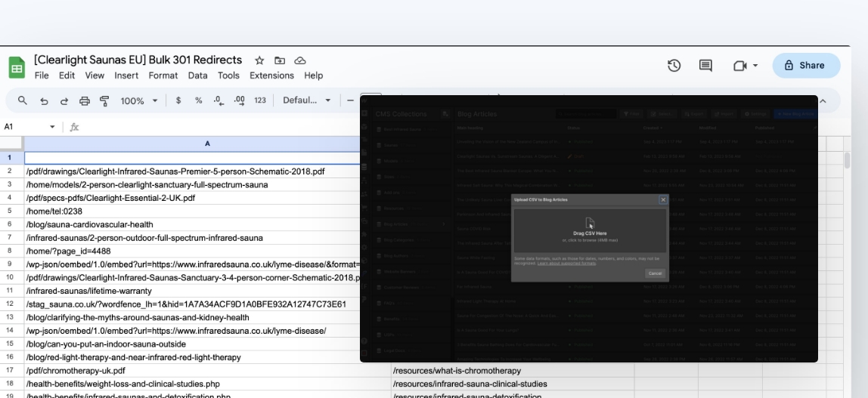The height and width of the screenshot is (398, 868).
Task: Open the Help menu
Action: pos(313,76)
